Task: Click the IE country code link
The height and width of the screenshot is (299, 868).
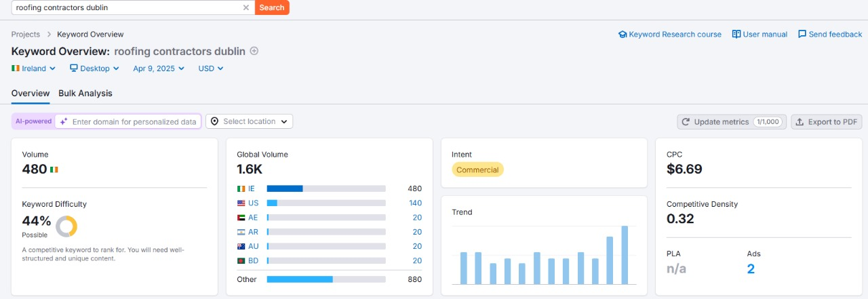Action: pos(252,188)
